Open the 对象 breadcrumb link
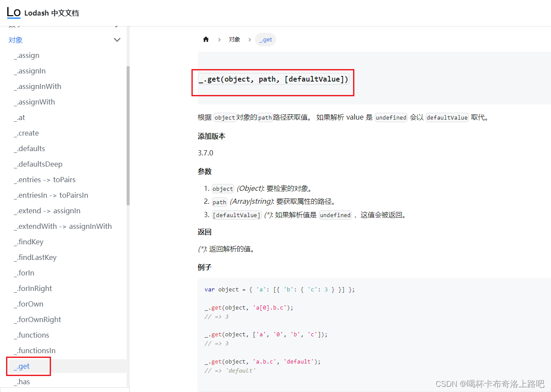The height and width of the screenshot is (392, 551). pyautogui.click(x=235, y=39)
